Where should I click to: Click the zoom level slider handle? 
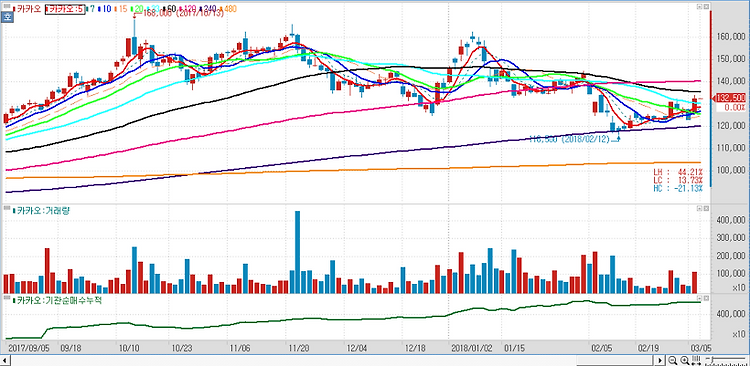click(712, 360)
